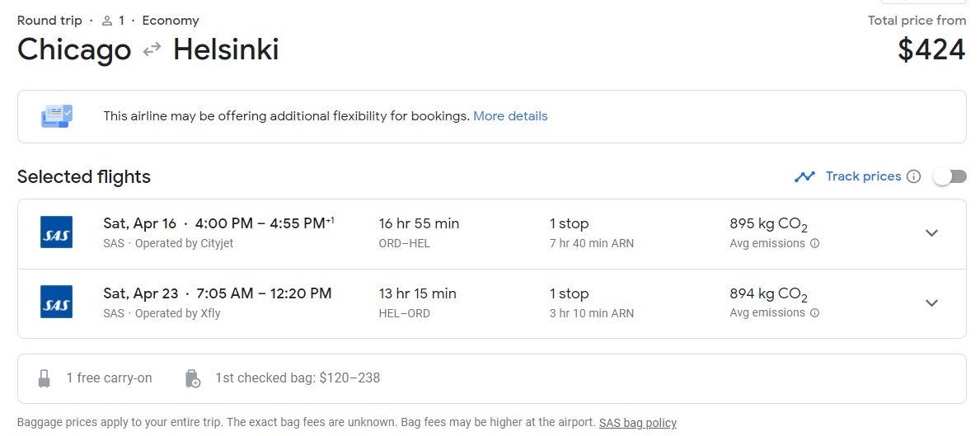This screenshot has width=980, height=436.
Task: Expand the Sat, Apr 23 return flight details
Action: pyautogui.click(x=931, y=302)
